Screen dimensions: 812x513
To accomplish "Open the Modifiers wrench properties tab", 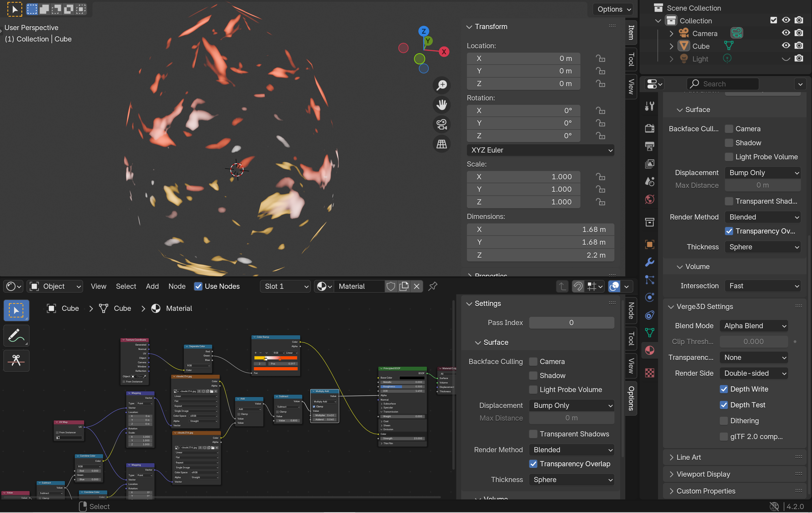I will pos(649,262).
